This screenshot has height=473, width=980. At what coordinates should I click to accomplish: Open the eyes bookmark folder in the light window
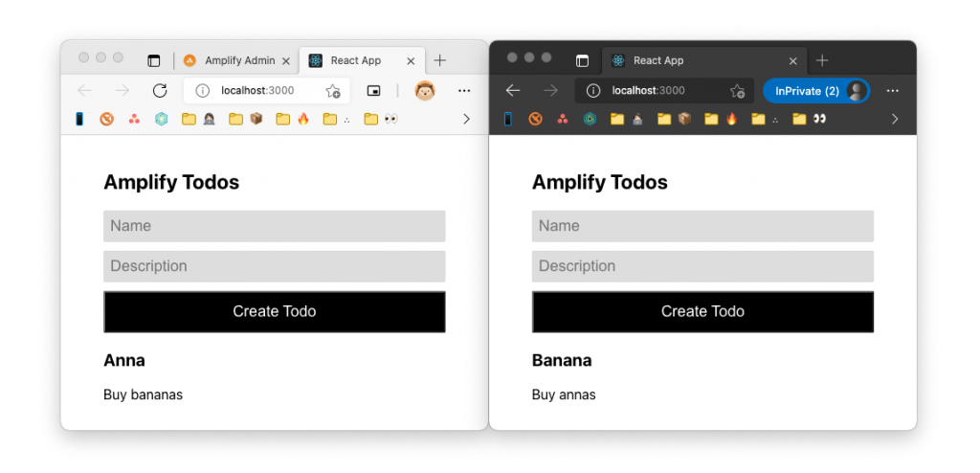[x=381, y=119]
